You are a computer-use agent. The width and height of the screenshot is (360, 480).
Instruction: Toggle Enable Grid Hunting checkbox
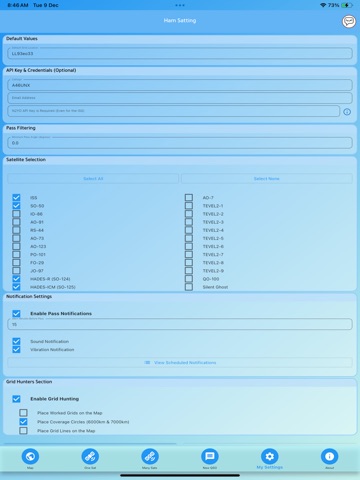pyautogui.click(x=16, y=399)
